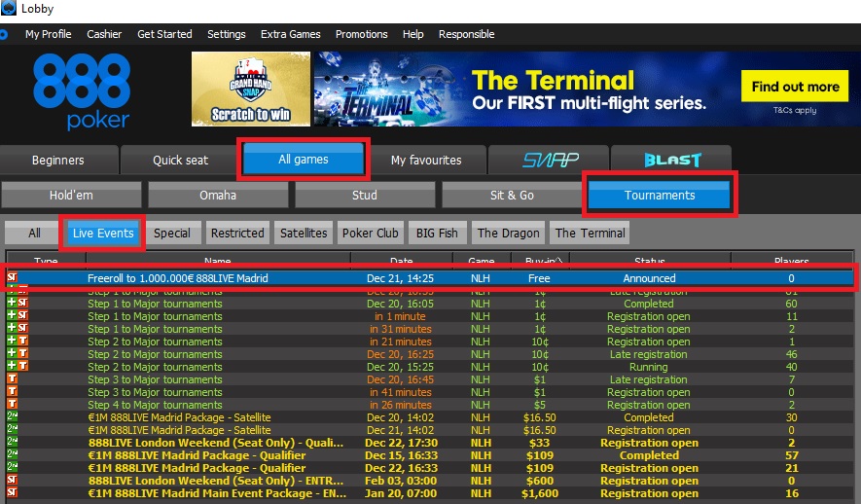Click type icon of Step 1 Dec 20, 16:05
This screenshot has width=861, height=504.
click(17, 303)
